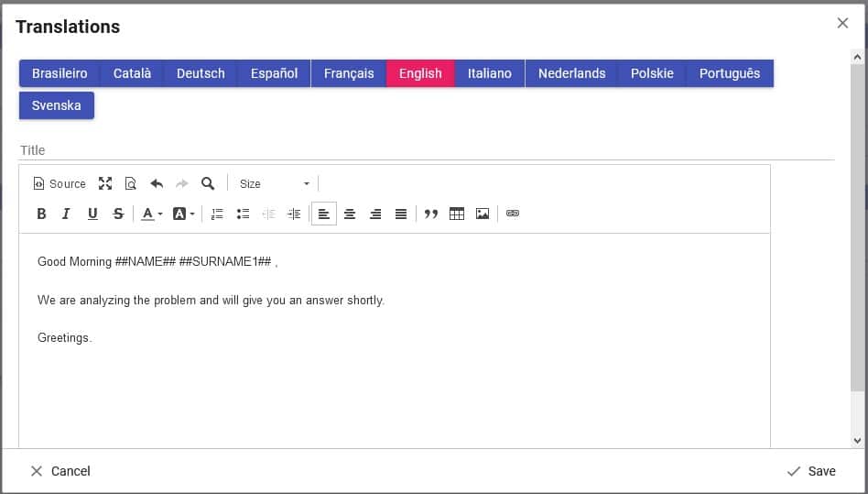868x494 pixels.
Task: Select the Svenska language tab
Action: [x=57, y=105]
